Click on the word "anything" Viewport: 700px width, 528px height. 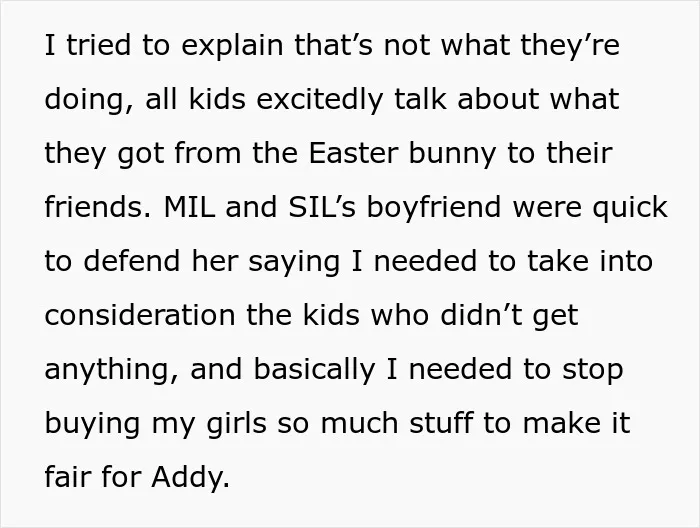107,371
